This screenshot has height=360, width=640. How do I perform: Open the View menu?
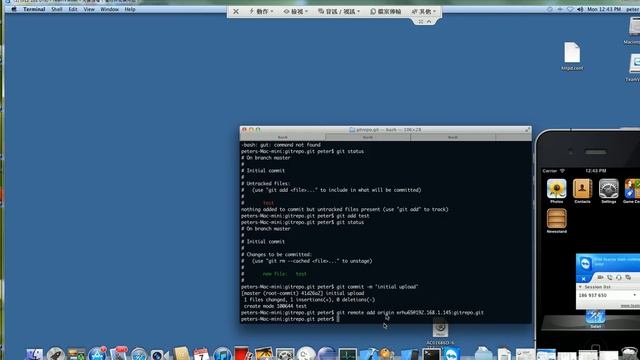(89, 9)
